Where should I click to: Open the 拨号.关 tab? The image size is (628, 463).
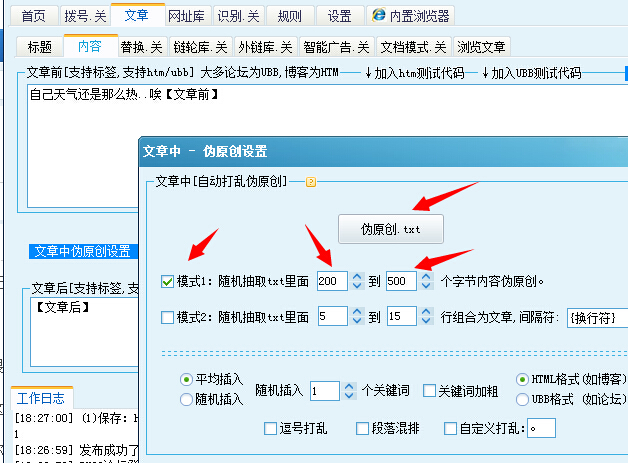point(85,16)
